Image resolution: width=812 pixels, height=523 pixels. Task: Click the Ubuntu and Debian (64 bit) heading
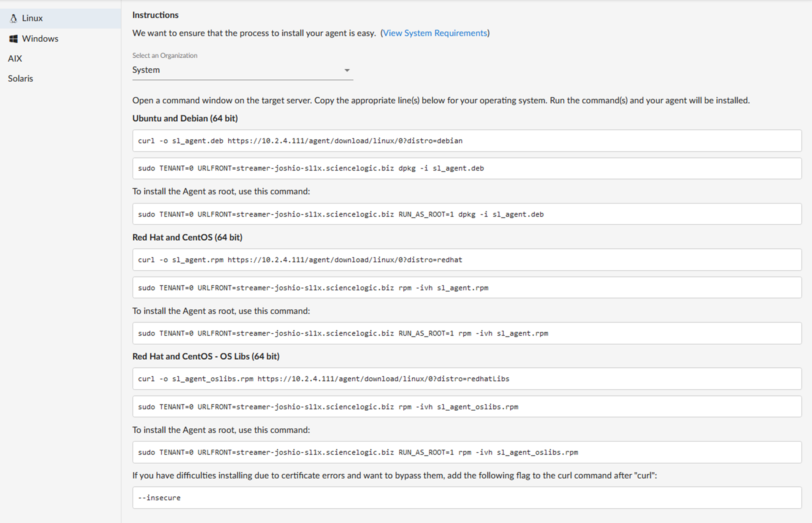coord(185,119)
